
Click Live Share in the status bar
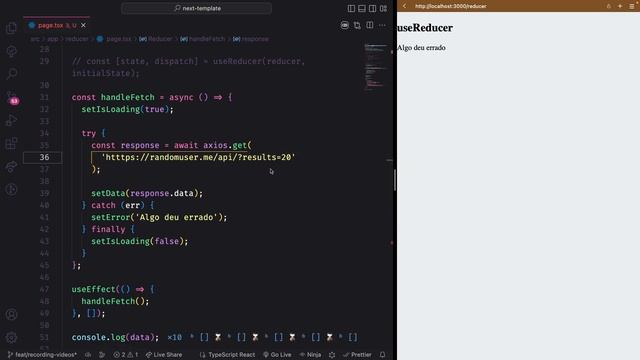point(164,355)
